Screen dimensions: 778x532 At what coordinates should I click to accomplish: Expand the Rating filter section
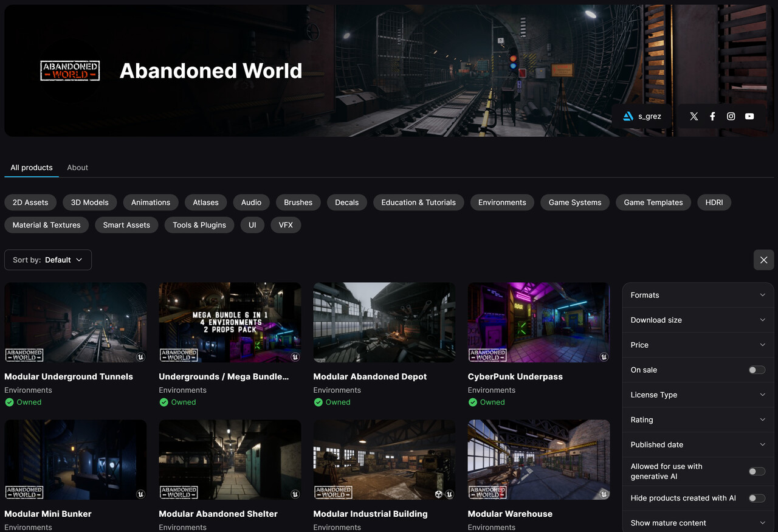tap(698, 420)
